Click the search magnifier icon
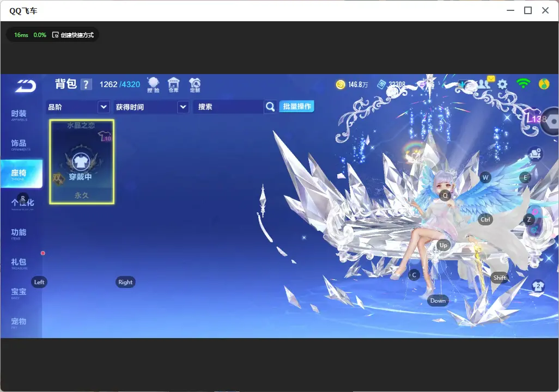This screenshot has height=392, width=559. pos(270,107)
